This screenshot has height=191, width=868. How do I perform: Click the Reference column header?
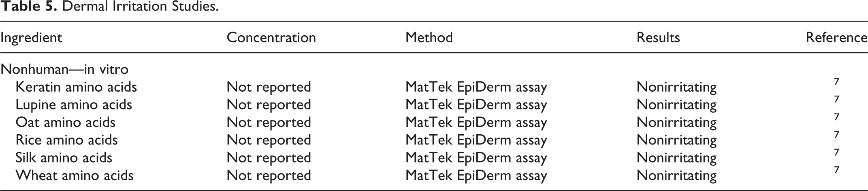[x=836, y=37]
